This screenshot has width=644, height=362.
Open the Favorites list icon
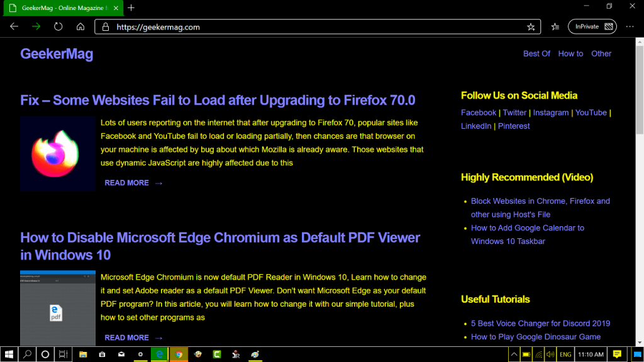coord(555,27)
